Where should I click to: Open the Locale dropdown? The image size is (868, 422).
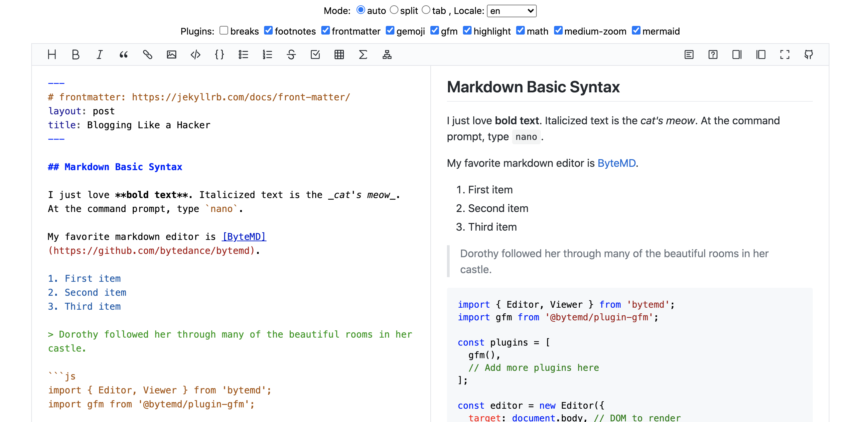click(x=511, y=11)
